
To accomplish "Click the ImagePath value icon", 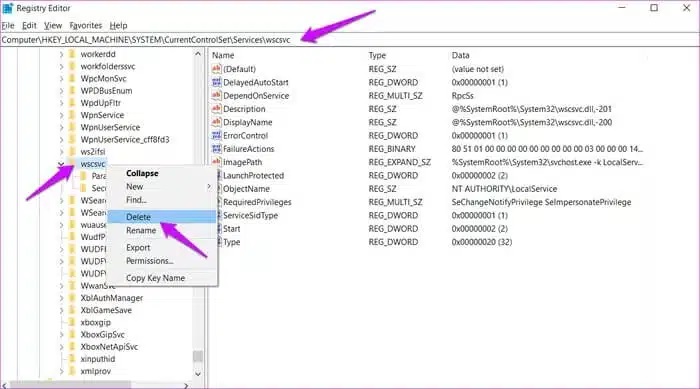I will pyautogui.click(x=217, y=162).
